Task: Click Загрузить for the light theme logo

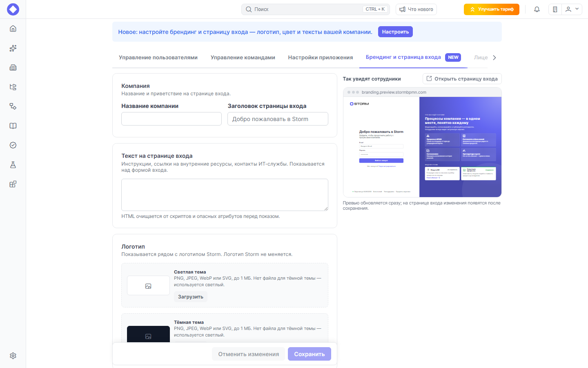Action: pos(191,297)
